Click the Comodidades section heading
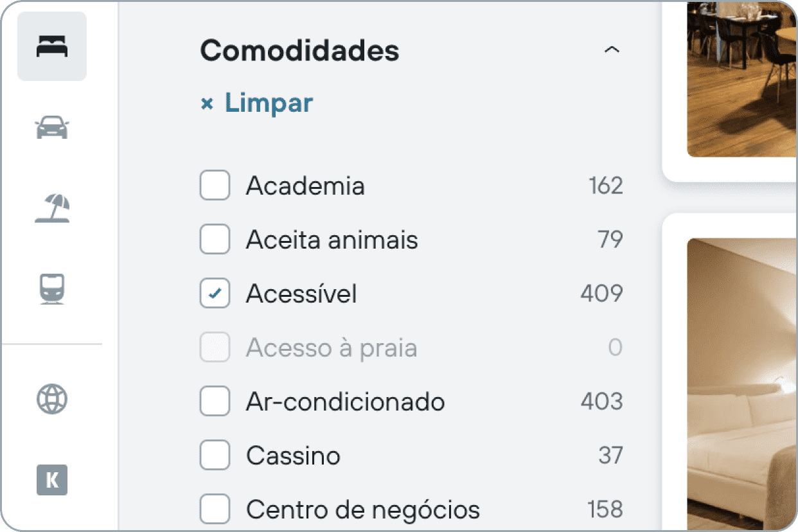This screenshot has height=532, width=798. pyautogui.click(x=299, y=50)
